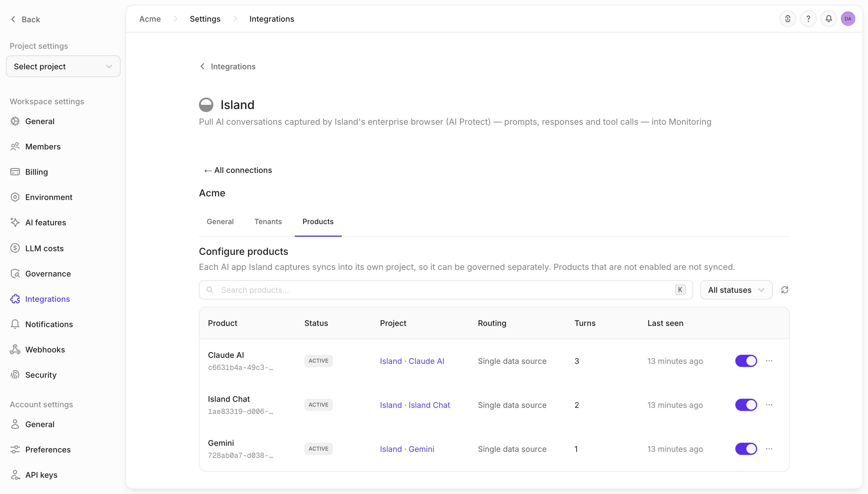Go to Acme breadcrumb
The image size is (868, 494).
pos(150,19)
